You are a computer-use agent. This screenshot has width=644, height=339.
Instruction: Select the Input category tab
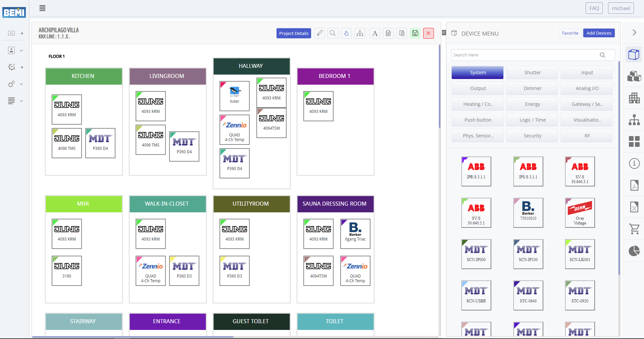(x=587, y=73)
